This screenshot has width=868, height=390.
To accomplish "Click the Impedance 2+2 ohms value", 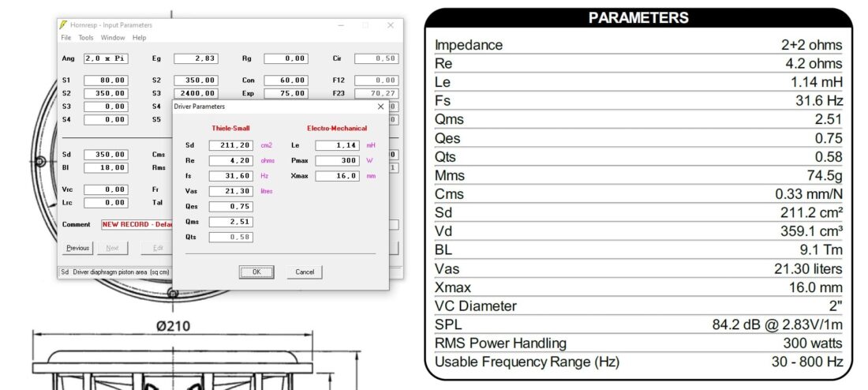I will [x=811, y=45].
